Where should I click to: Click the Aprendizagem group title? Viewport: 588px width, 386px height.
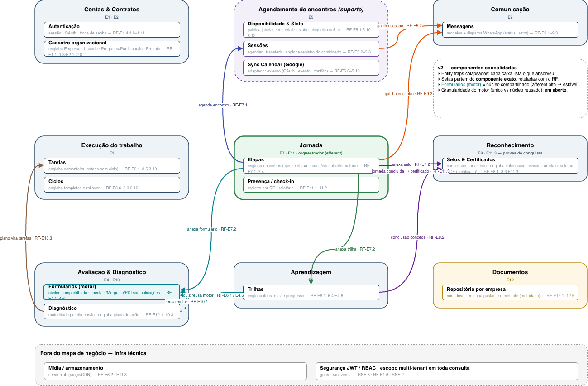coord(311,272)
